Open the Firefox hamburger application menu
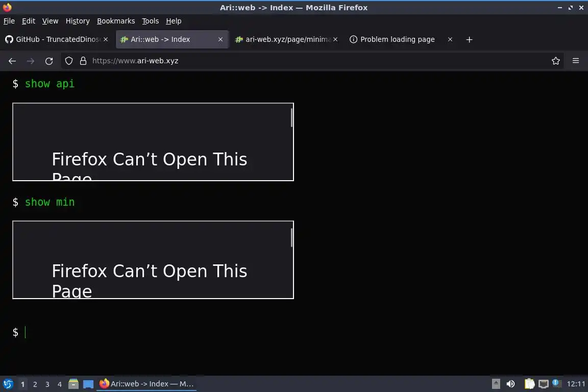The height and width of the screenshot is (392, 588). [576, 61]
